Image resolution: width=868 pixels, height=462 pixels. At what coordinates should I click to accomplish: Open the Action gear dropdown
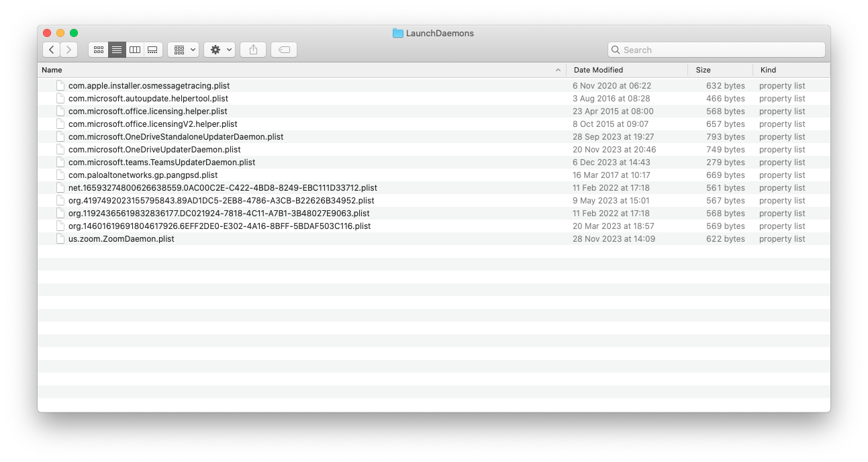220,49
